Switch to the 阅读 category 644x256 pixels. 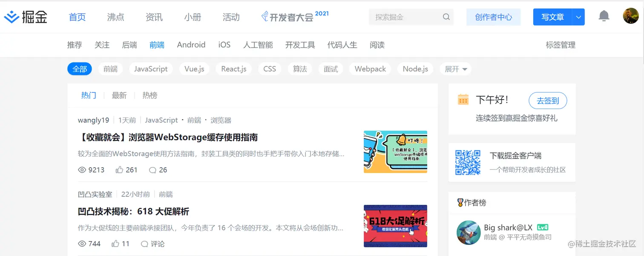point(377,45)
